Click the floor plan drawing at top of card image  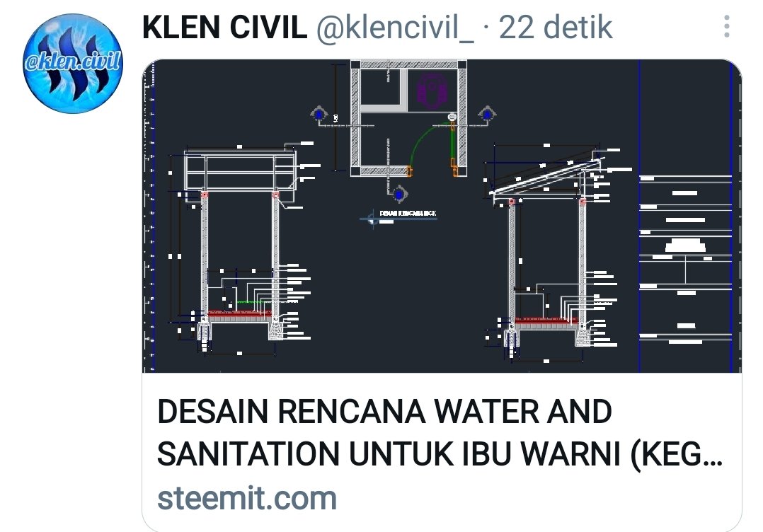[x=409, y=118]
